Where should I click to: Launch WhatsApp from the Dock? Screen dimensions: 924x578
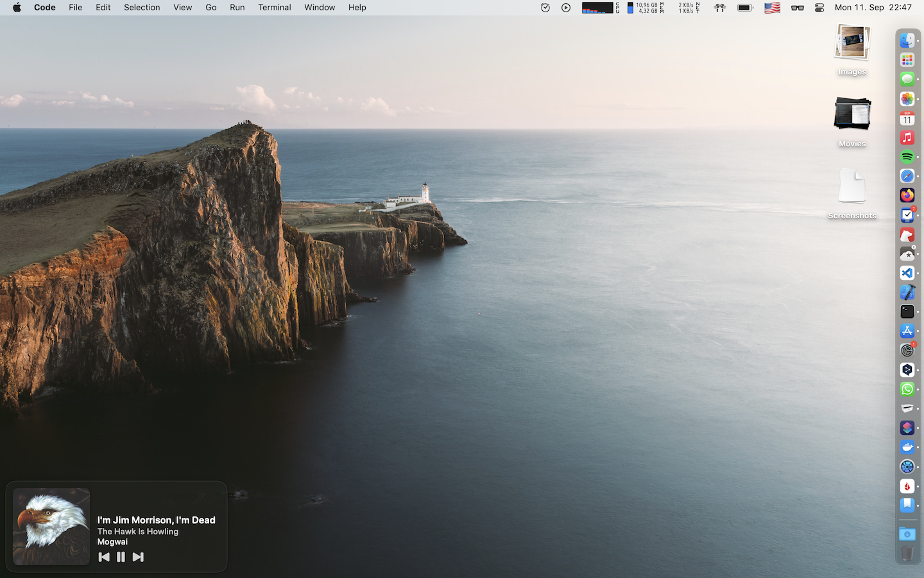(x=907, y=389)
